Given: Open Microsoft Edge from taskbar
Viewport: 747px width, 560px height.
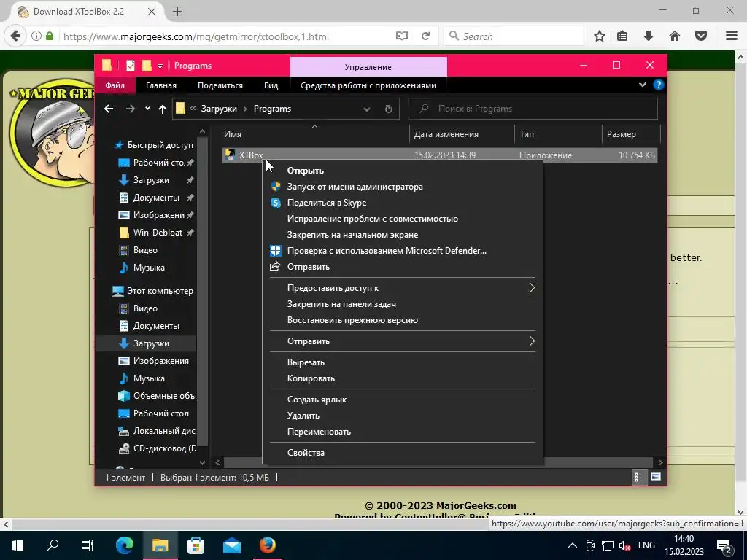Looking at the screenshot, I should [x=125, y=545].
